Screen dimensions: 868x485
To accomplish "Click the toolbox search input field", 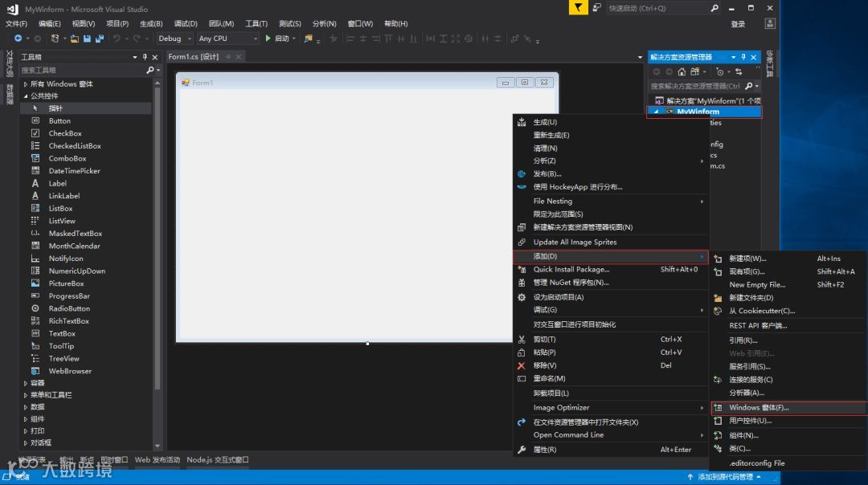I will (x=82, y=70).
